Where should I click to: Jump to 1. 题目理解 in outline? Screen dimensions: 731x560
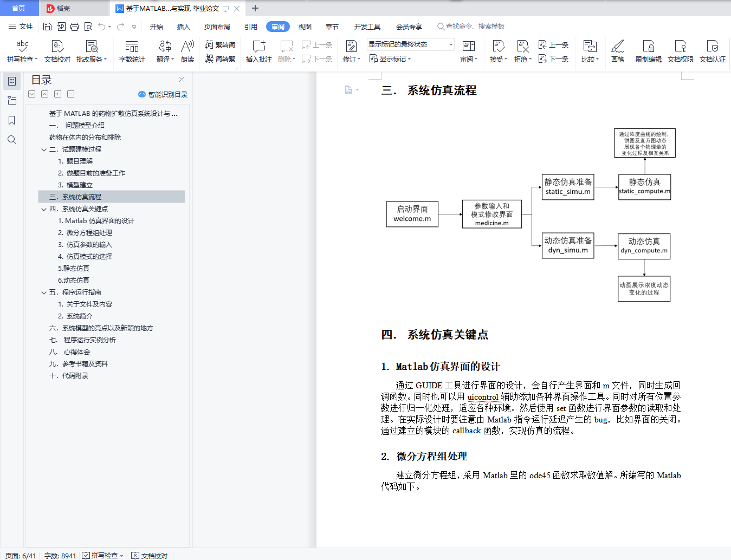[x=75, y=161]
